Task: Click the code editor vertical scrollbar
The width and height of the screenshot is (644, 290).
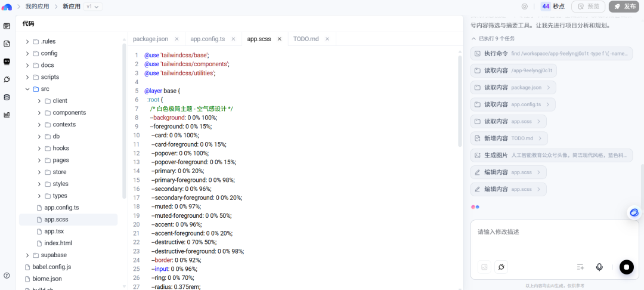Action: pyautogui.click(x=459, y=101)
